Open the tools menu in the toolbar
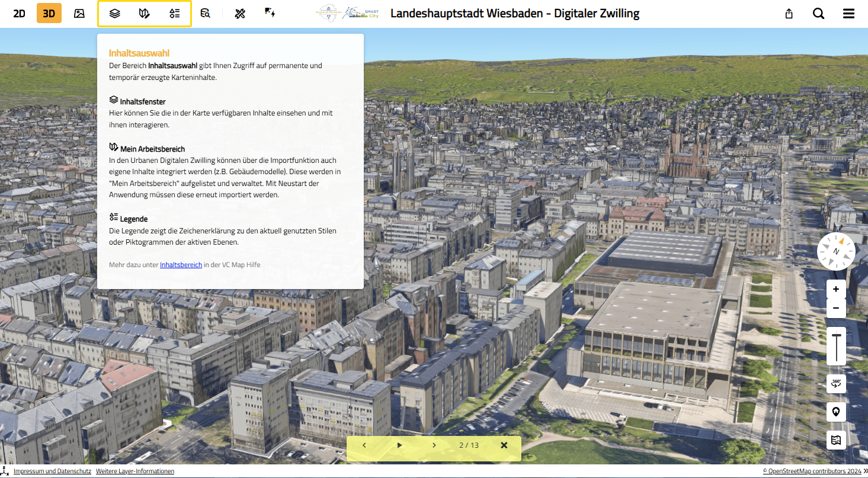 point(239,13)
